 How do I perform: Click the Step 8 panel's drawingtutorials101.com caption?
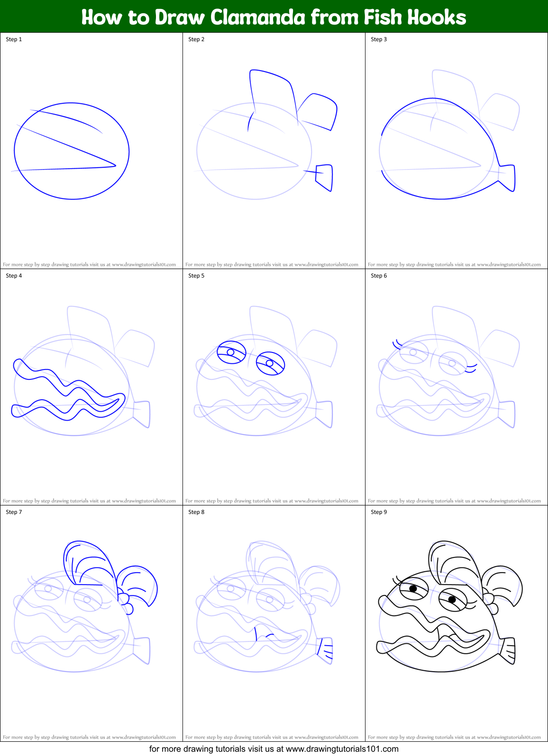tap(272, 737)
